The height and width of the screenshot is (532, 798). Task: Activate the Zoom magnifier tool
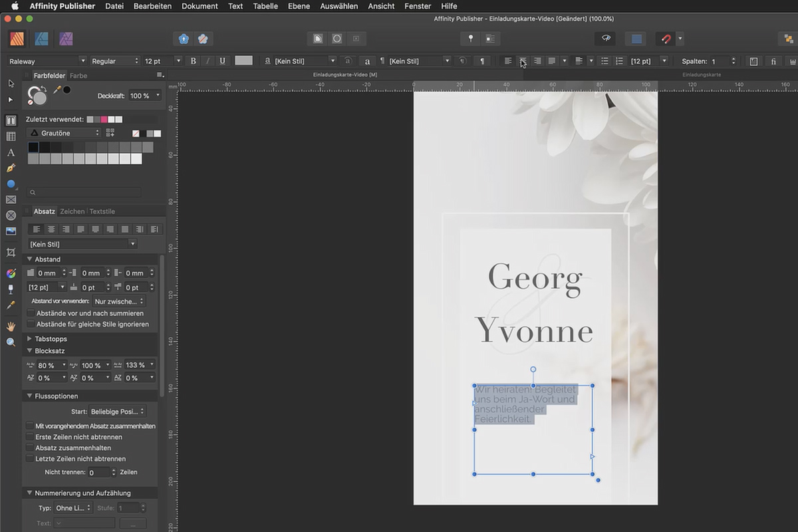tap(11, 342)
